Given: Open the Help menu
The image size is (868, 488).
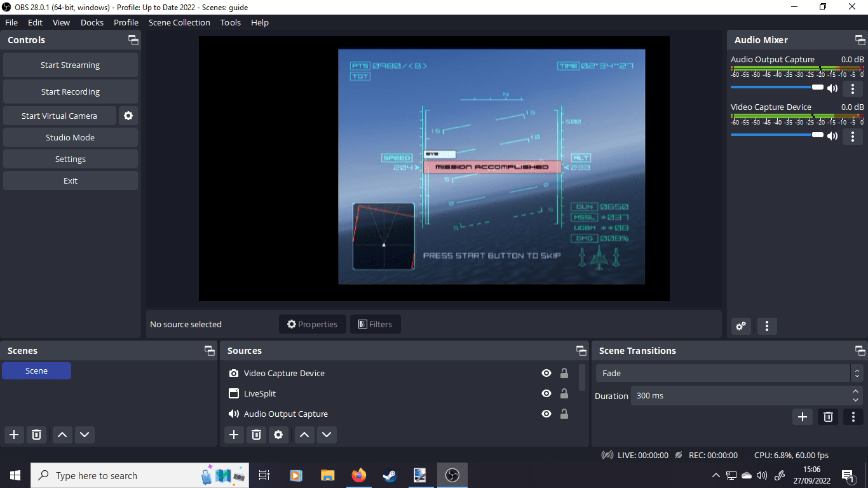Looking at the screenshot, I should click(260, 22).
